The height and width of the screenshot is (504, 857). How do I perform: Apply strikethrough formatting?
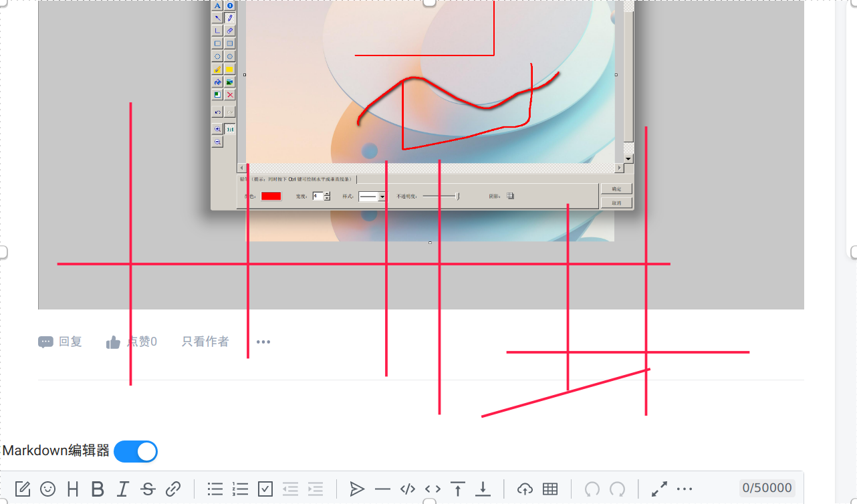(x=148, y=489)
